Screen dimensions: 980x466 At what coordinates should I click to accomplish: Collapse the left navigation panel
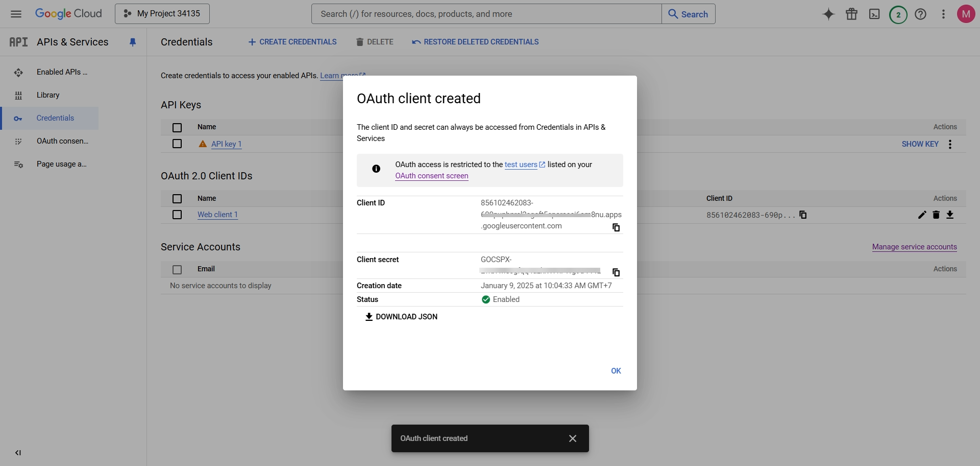(18, 453)
